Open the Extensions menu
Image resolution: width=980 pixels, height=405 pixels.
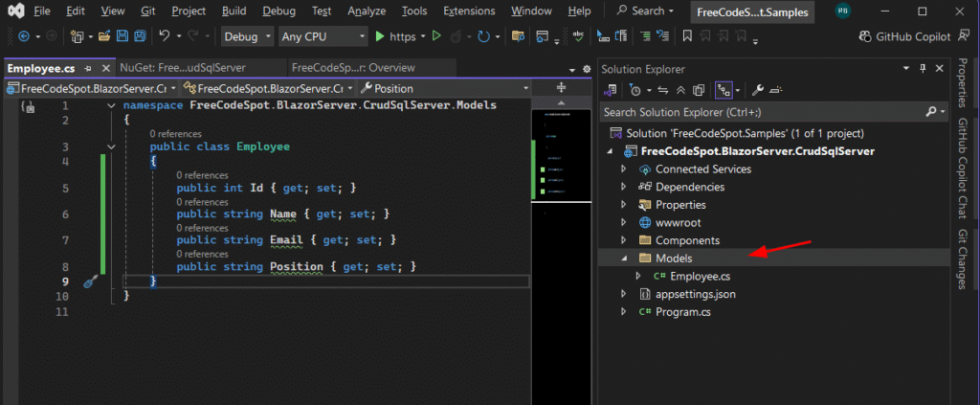(x=469, y=11)
